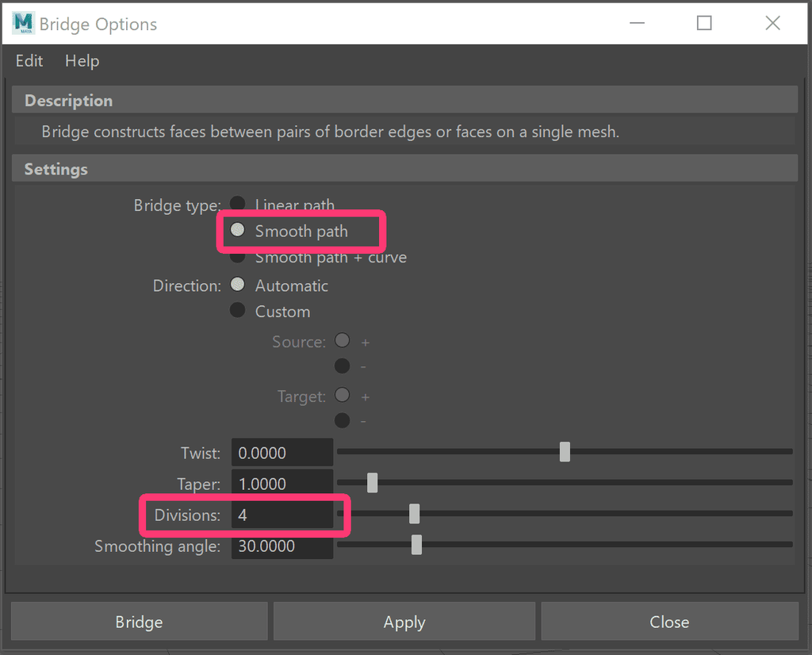
Task: Open the Edit menu
Action: tap(29, 61)
